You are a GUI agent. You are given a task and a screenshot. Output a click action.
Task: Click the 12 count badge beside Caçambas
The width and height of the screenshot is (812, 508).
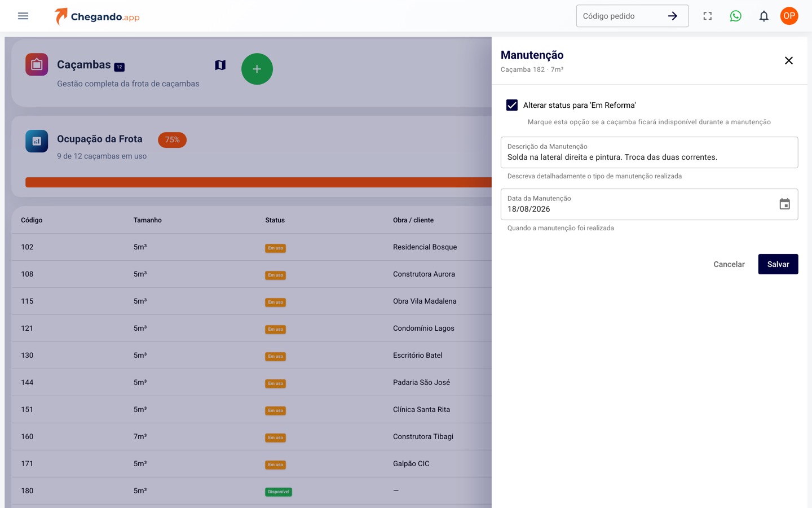[120, 67]
